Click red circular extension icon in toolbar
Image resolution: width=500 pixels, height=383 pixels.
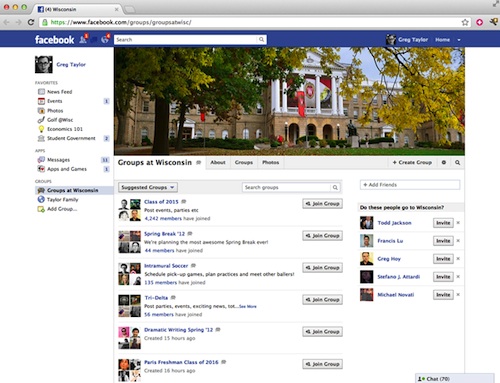click(x=479, y=22)
